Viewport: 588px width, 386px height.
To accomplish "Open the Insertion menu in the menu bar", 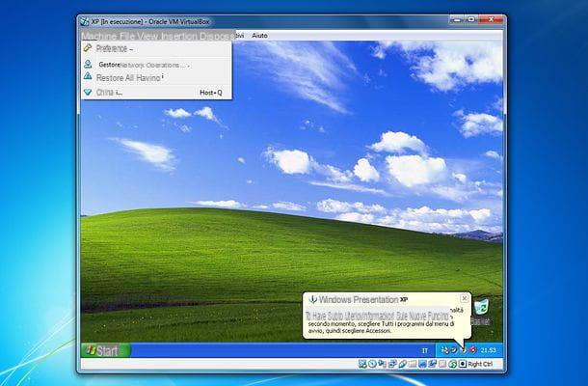I will [x=179, y=36].
